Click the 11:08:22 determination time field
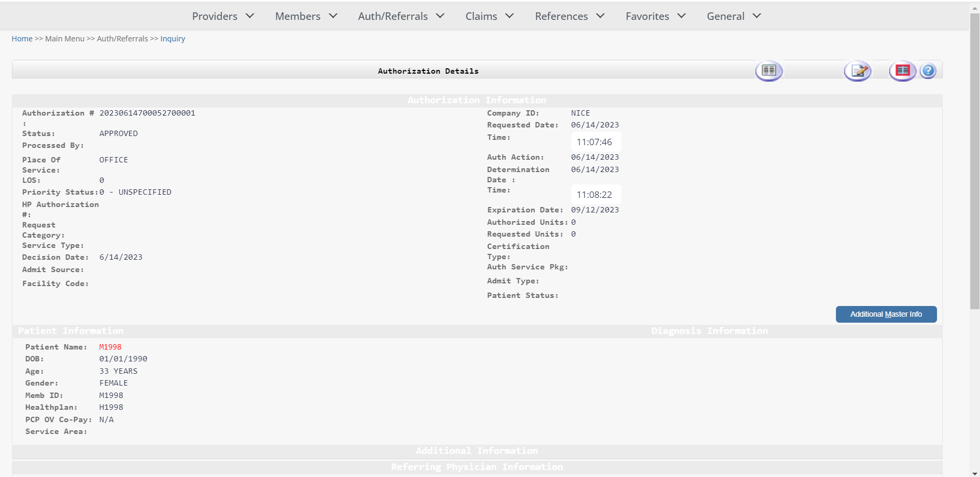 (x=595, y=195)
